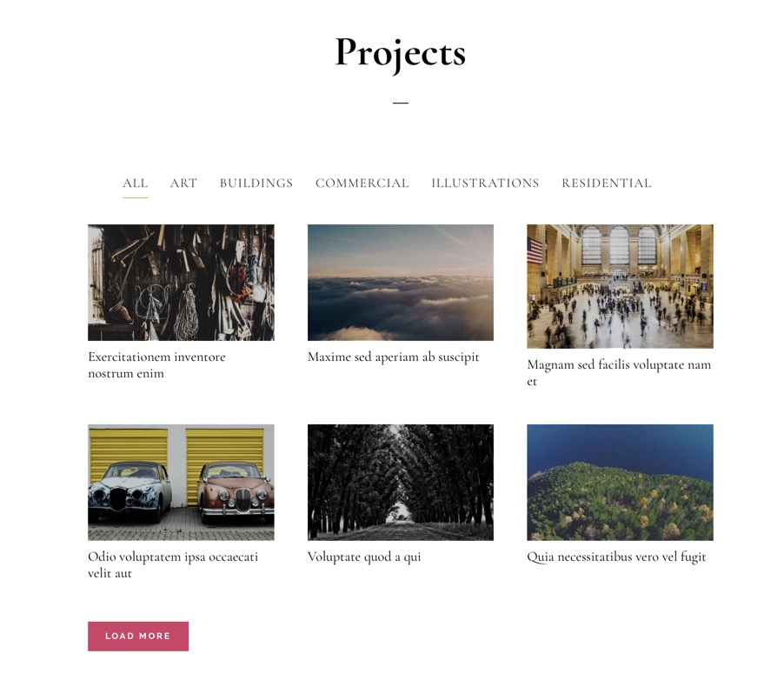This screenshot has height=687, width=784.
Task: Filter projects by BUILDINGS
Action: [256, 183]
